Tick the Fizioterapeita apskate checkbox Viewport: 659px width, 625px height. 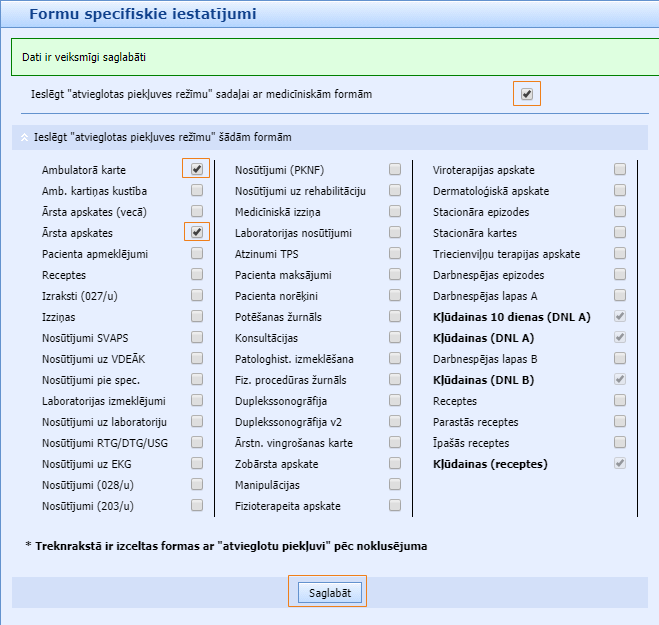[x=396, y=505]
